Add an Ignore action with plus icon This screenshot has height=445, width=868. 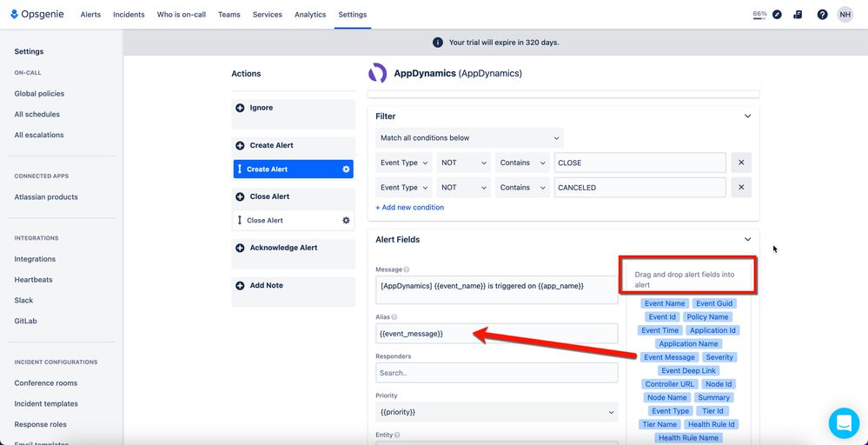click(x=240, y=108)
